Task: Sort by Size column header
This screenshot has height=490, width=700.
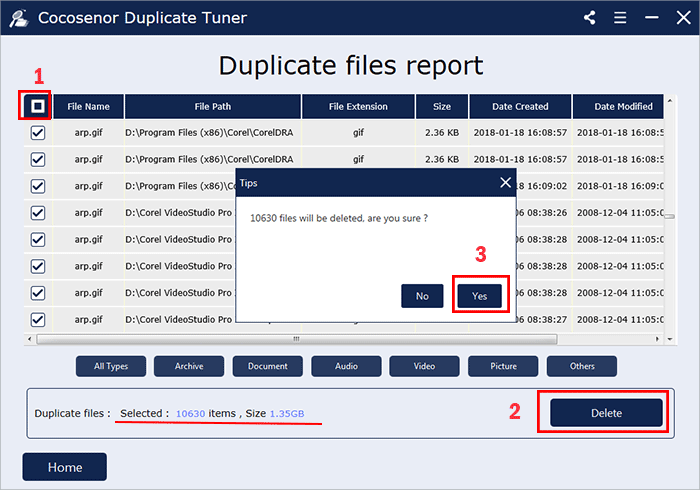Action: pos(442,106)
